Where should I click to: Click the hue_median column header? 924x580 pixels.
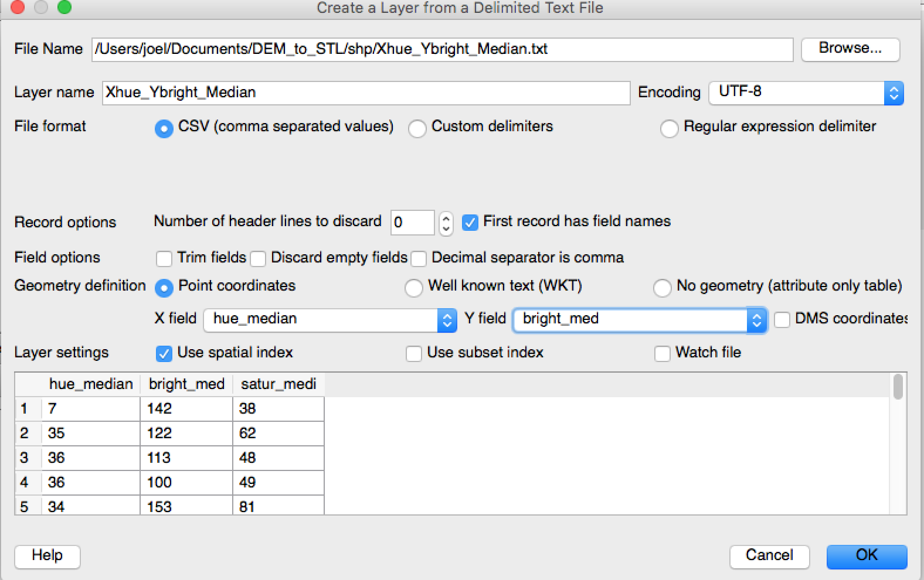point(91,384)
